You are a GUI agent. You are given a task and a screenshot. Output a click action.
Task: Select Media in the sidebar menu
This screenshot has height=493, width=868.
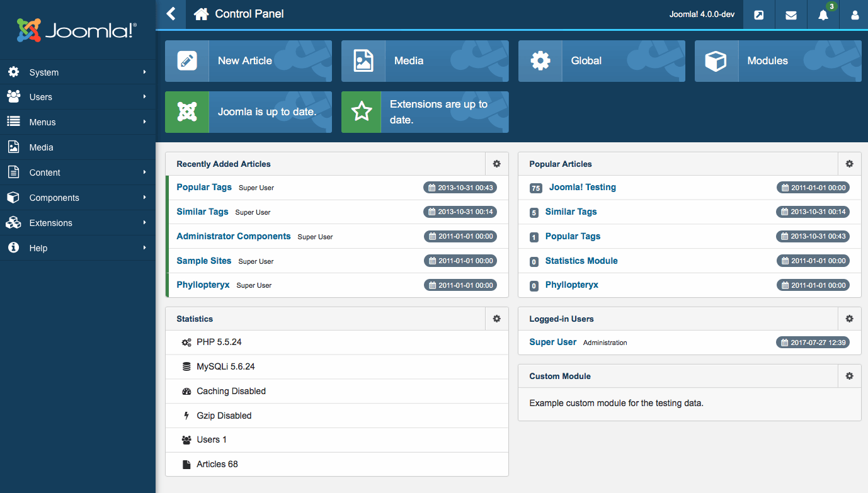[42, 147]
